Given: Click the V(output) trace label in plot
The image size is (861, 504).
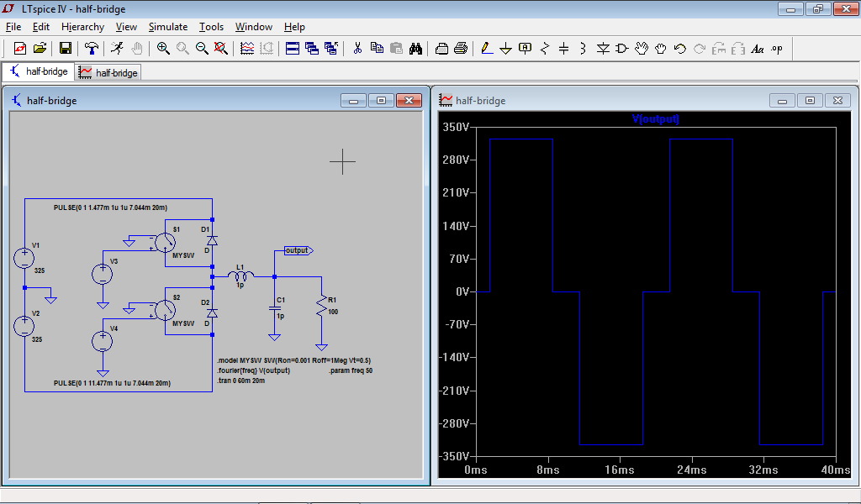Looking at the screenshot, I should pyautogui.click(x=656, y=119).
